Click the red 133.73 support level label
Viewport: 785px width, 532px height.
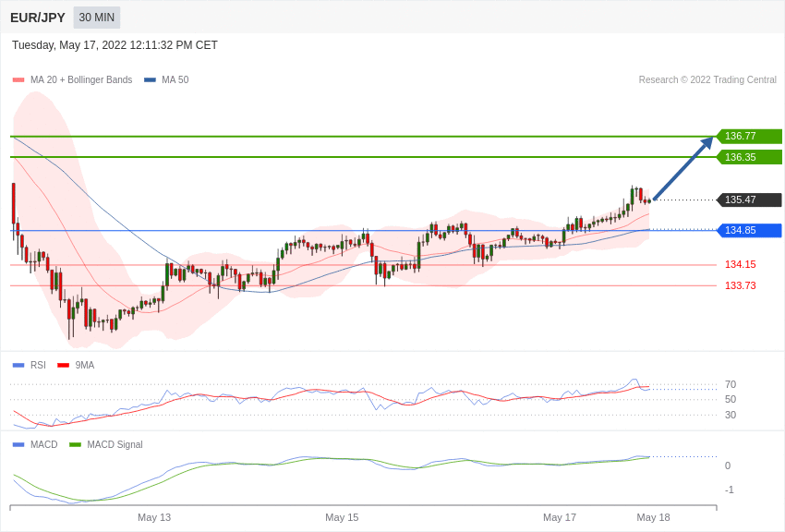coord(740,285)
